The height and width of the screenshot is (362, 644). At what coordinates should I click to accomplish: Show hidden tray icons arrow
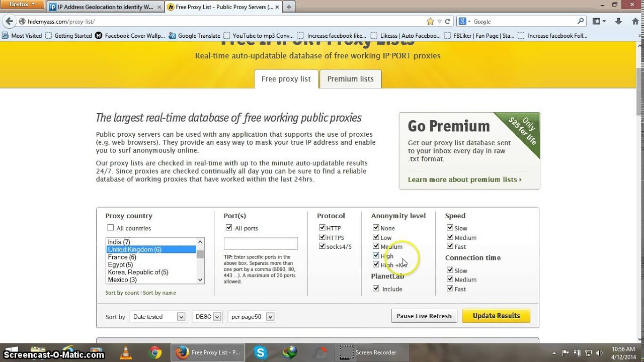tap(554, 352)
